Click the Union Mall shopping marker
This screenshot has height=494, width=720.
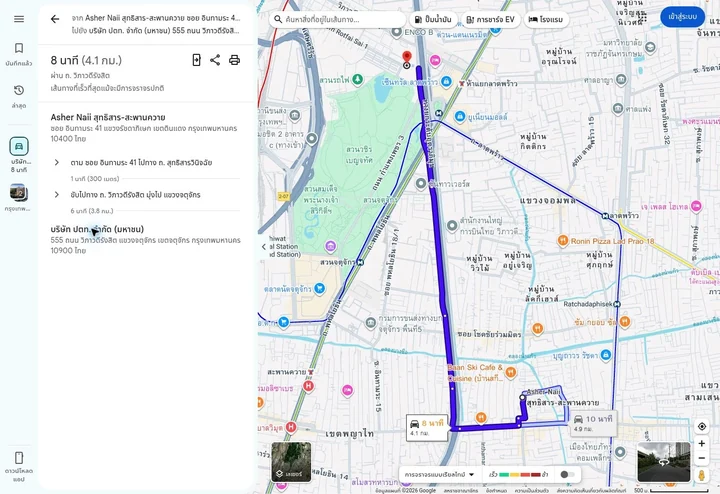[x=460, y=117]
